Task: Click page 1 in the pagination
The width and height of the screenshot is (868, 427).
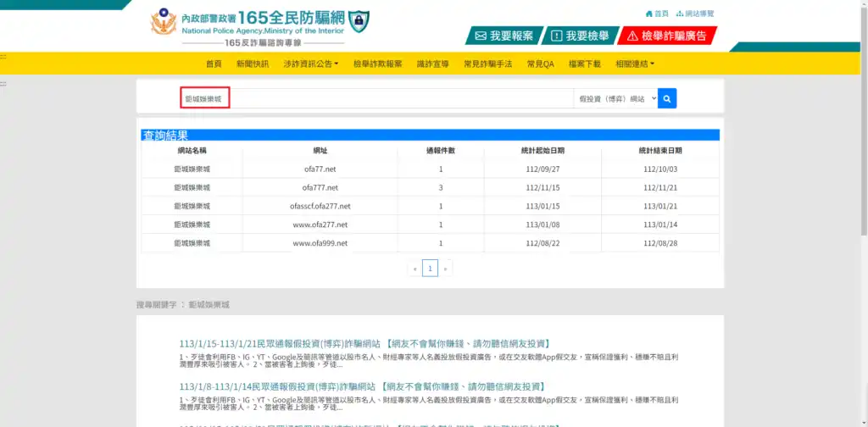Action: [x=430, y=269]
